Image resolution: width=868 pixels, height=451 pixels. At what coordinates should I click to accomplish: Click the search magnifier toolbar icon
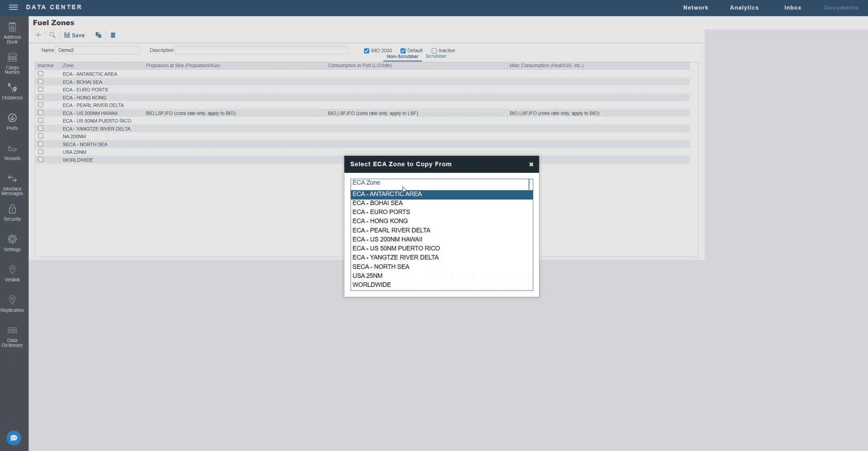pyautogui.click(x=53, y=35)
